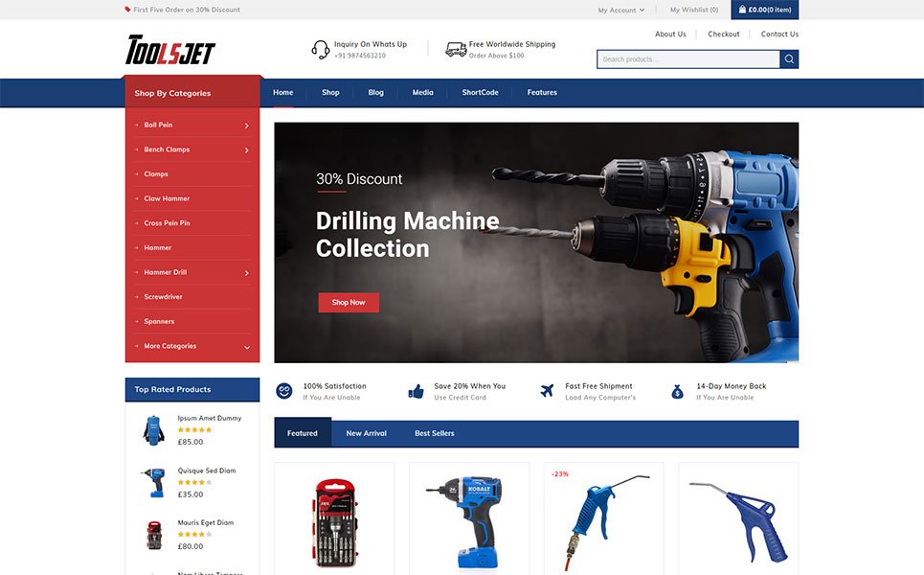924x575 pixels.
Task: Open the Blog menu item
Action: point(375,92)
